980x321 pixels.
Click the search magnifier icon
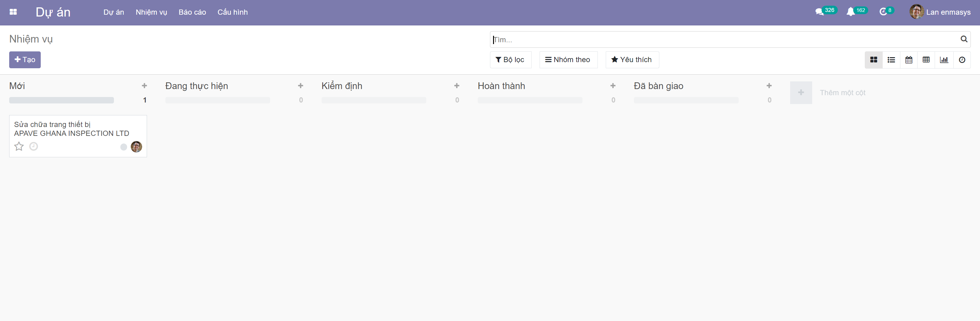point(964,39)
